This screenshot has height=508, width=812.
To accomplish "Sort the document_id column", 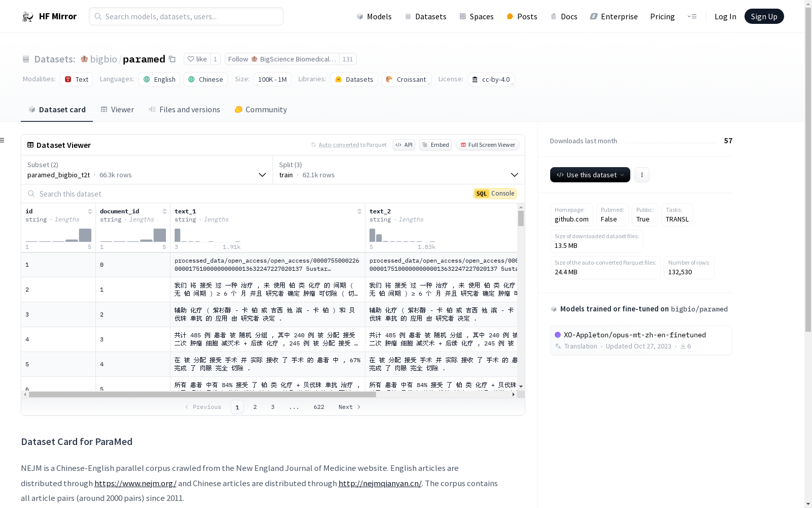I will [164, 211].
